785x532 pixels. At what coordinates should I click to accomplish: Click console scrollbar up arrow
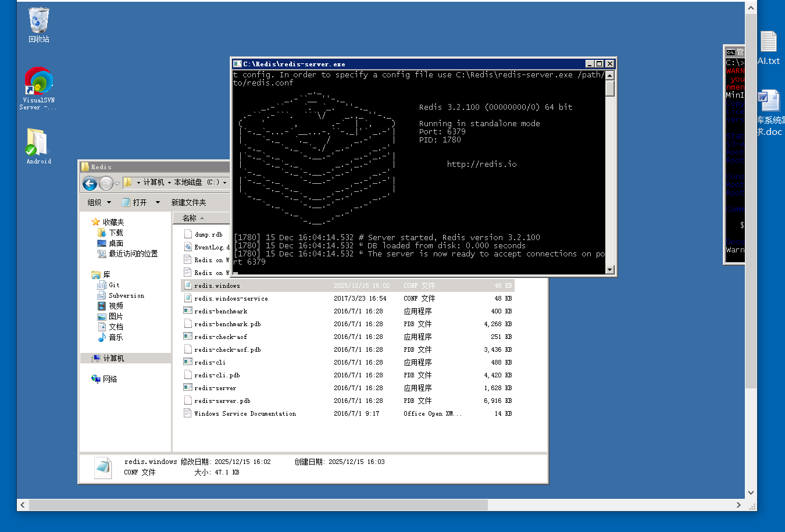point(610,76)
